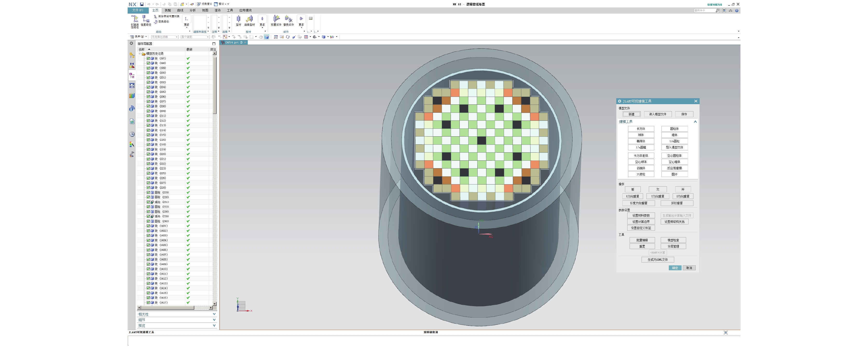Select 删除管线布置对象 in the ribbon

pyautogui.click(x=167, y=16)
